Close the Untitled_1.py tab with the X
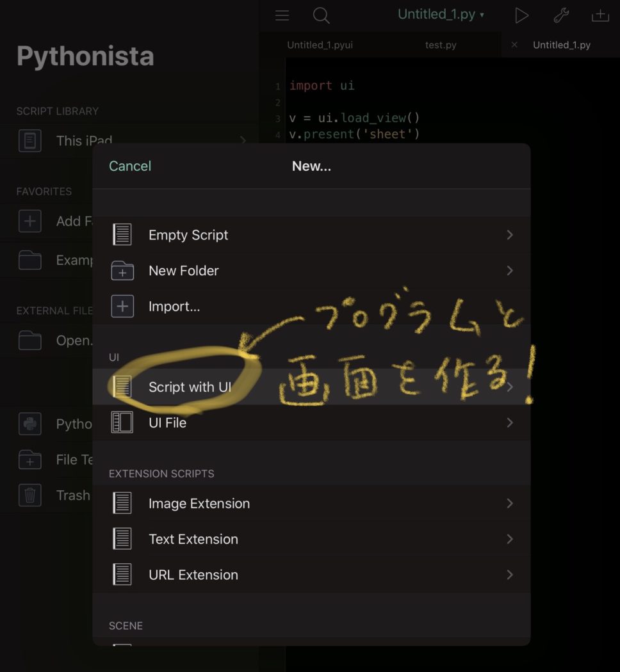 516,45
